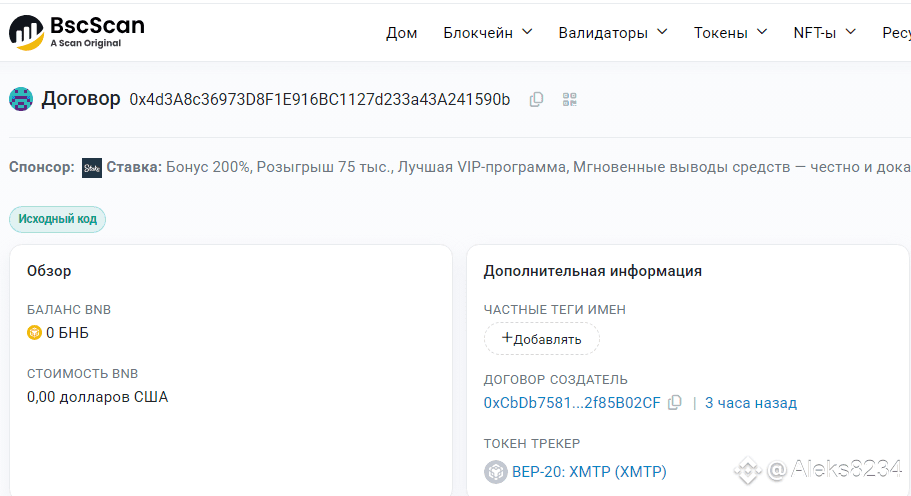
Task: Click the BscScan logo
Action: (76, 32)
